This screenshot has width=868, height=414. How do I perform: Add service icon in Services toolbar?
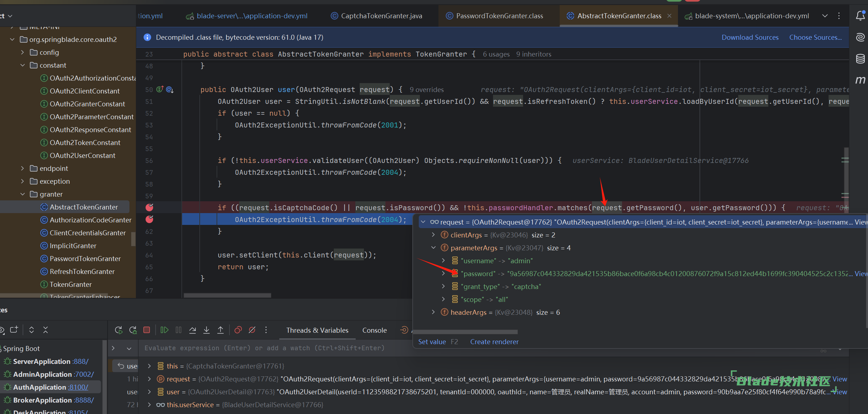14,330
